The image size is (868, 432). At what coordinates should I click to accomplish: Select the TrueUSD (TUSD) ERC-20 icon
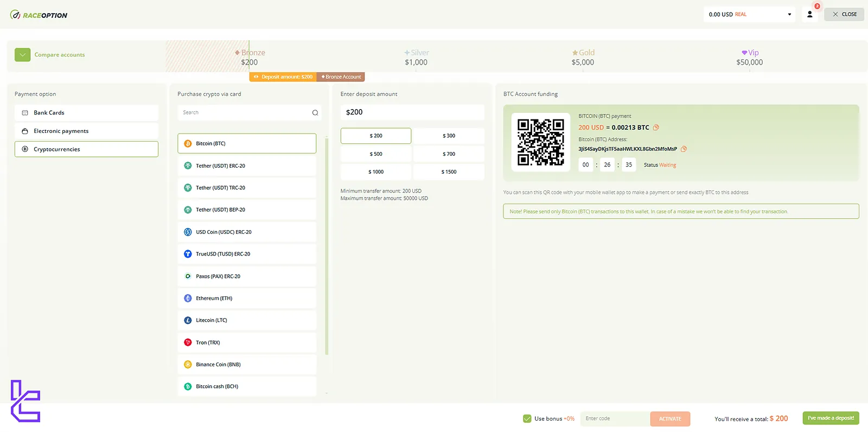[x=188, y=254]
